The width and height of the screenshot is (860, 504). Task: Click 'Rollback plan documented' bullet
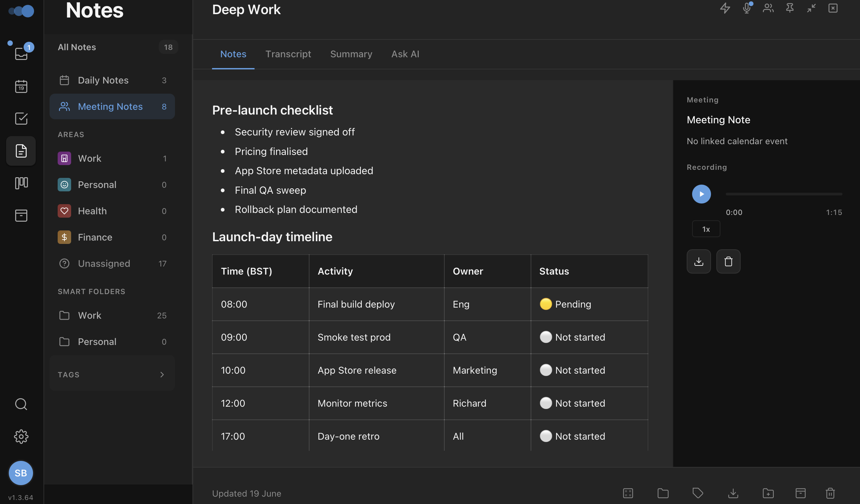point(296,209)
